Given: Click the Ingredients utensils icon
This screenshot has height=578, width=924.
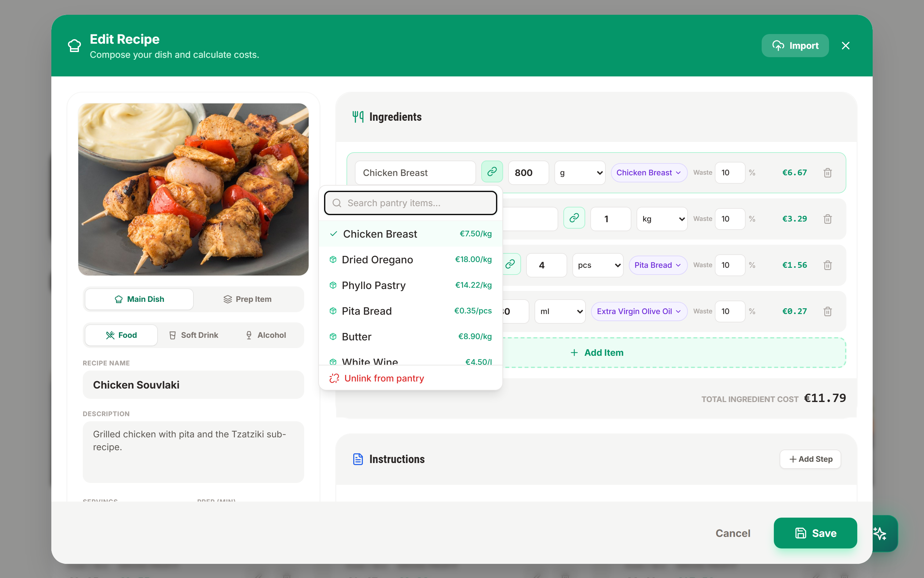Looking at the screenshot, I should [358, 117].
